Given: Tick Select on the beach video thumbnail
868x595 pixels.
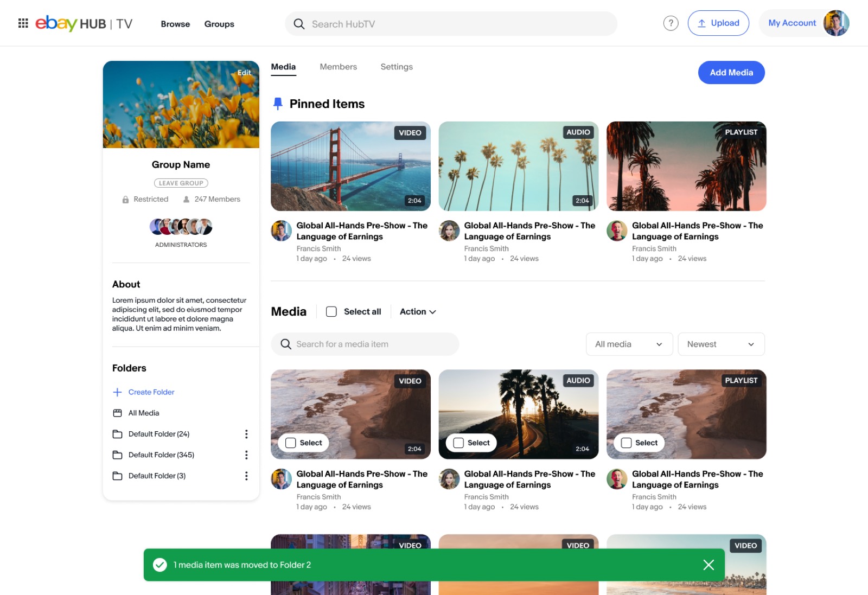Looking at the screenshot, I should click(x=291, y=443).
